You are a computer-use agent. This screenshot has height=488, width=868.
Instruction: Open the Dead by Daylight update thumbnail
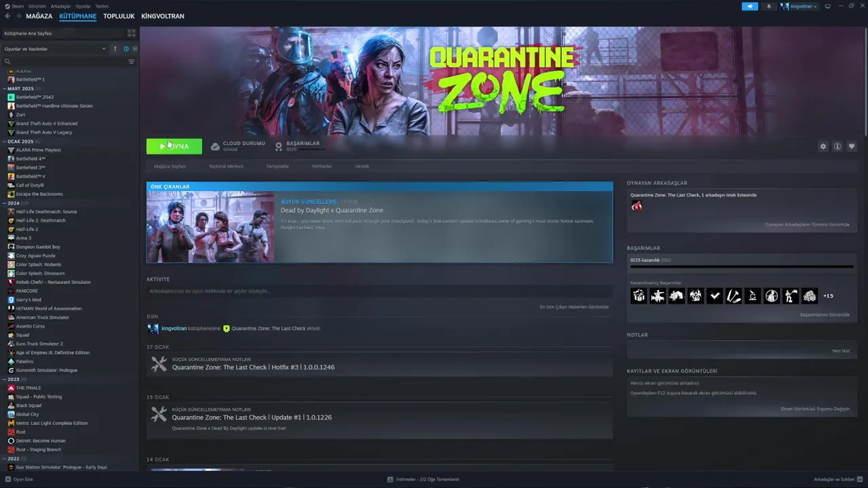pos(211,227)
